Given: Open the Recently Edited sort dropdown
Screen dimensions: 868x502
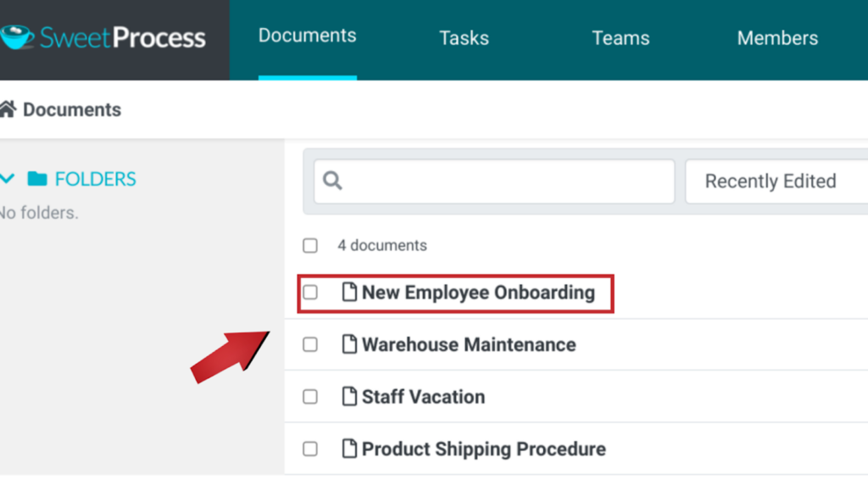Looking at the screenshot, I should click(776, 181).
